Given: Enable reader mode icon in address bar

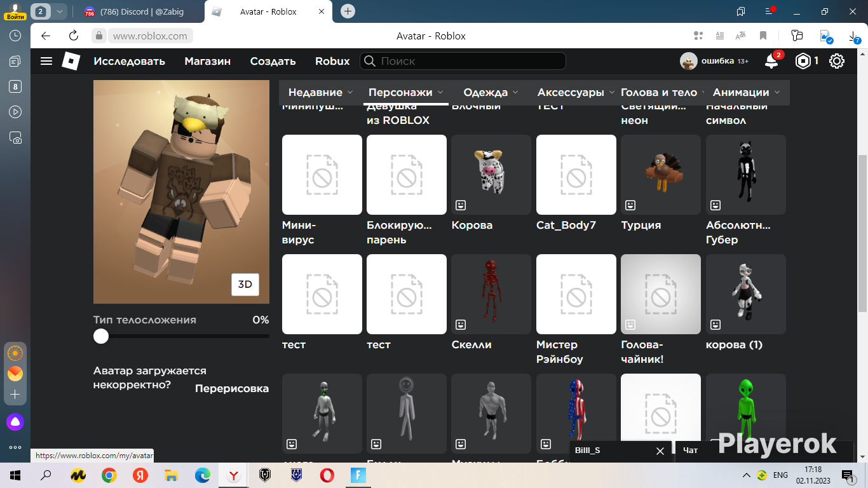Looking at the screenshot, I should click(x=719, y=36).
